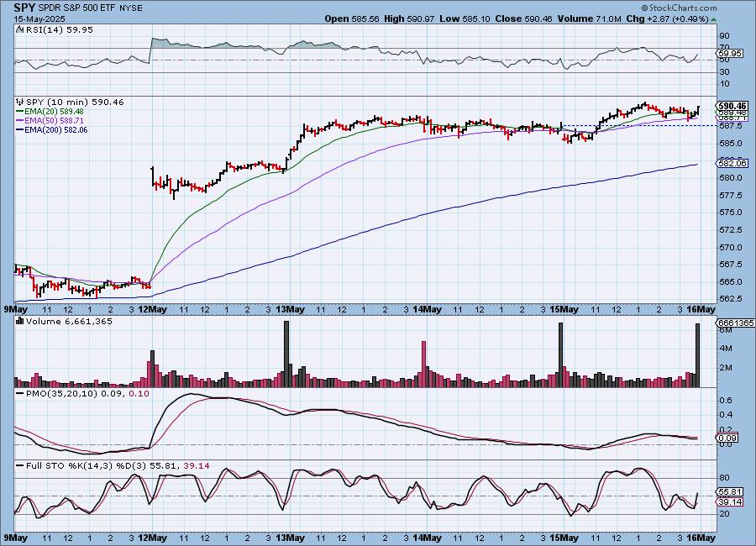Click the candlestick icon beside SPY (10 min)
756x546 pixels.
(x=20, y=102)
